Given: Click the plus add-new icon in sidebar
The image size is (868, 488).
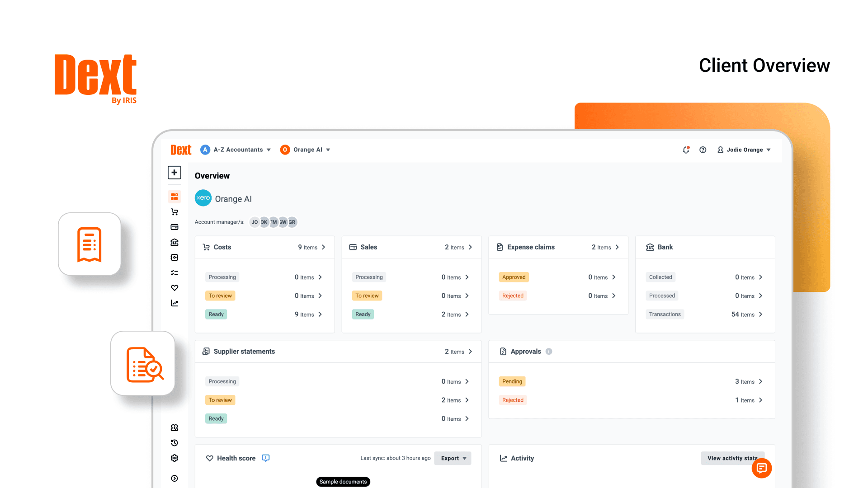Looking at the screenshot, I should (175, 173).
